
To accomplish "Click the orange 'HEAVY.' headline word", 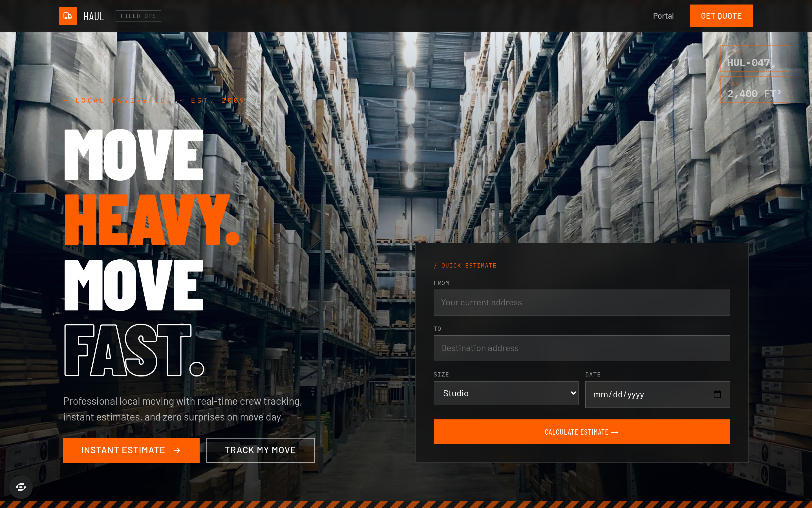I will pos(152,219).
